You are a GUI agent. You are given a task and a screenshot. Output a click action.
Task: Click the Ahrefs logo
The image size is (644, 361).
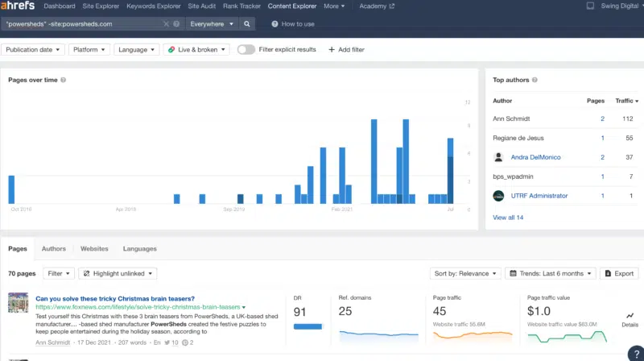point(17,6)
